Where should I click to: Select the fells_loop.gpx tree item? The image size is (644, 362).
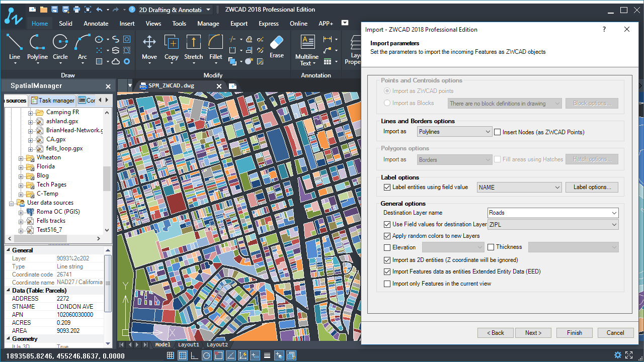pyautogui.click(x=64, y=149)
